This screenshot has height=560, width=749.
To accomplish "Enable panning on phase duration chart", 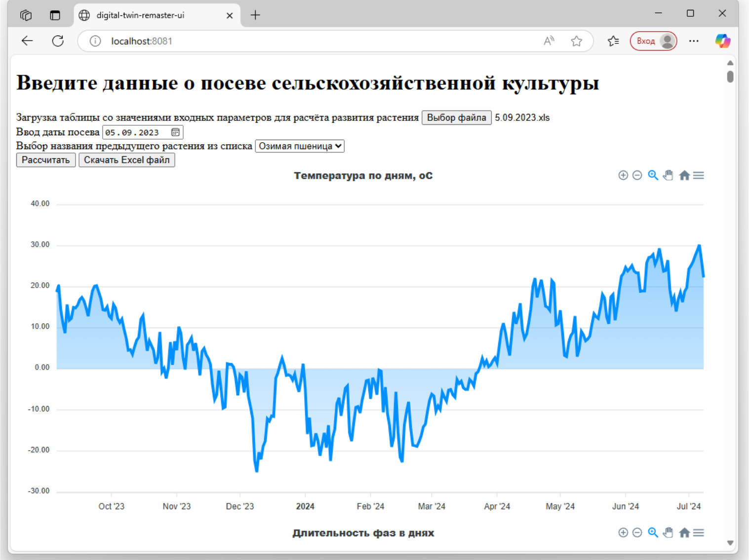I will tap(668, 533).
